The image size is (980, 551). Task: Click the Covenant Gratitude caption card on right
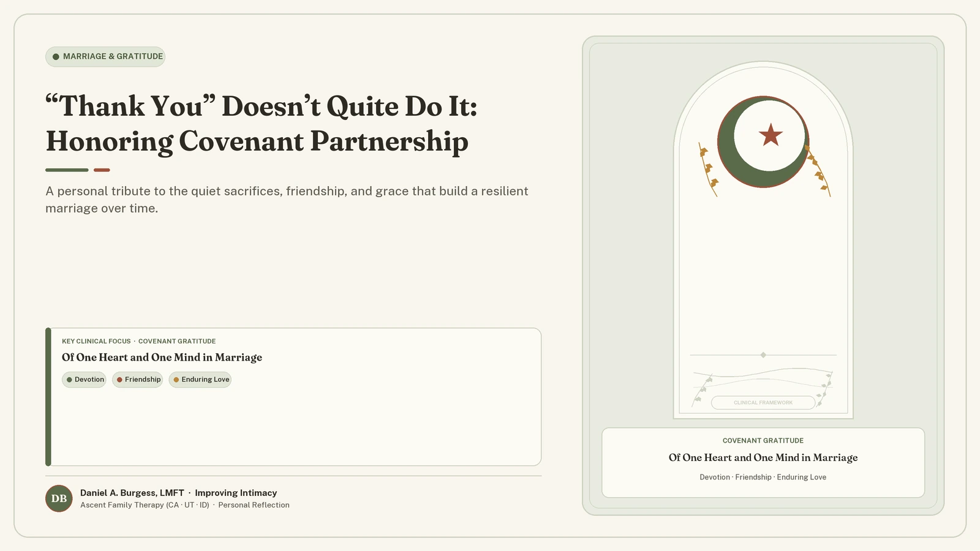763,463
